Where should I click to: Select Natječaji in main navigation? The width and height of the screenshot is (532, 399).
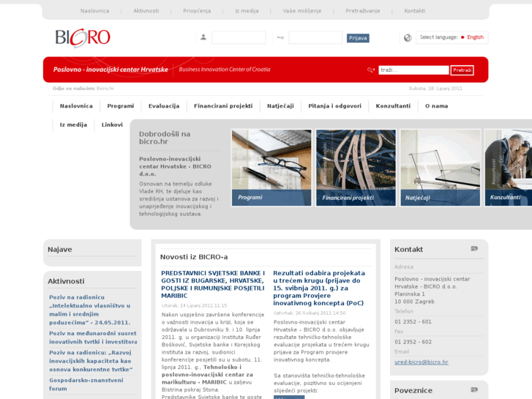point(280,106)
